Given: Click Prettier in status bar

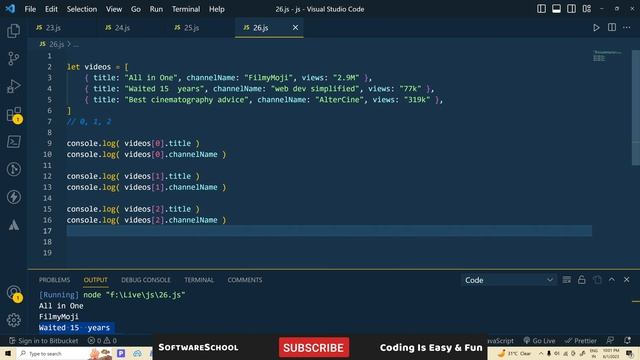Looking at the screenshot, I should (581, 340).
